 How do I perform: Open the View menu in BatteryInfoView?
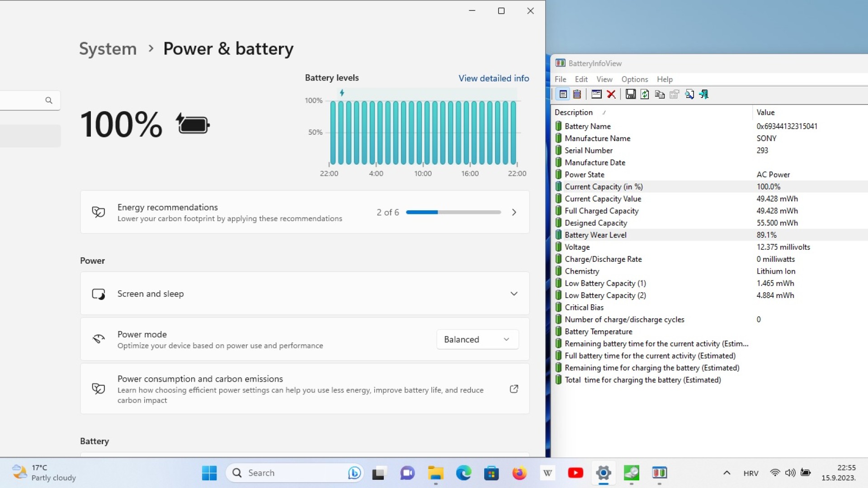[x=604, y=79]
